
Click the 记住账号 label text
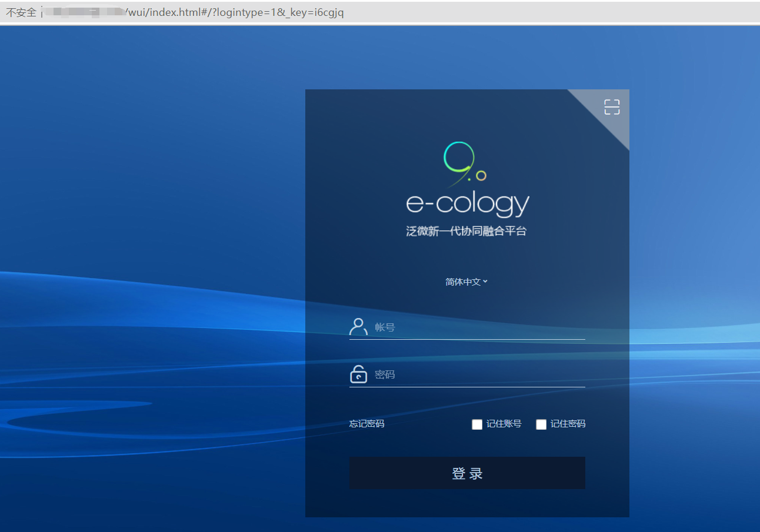pyautogui.click(x=504, y=424)
